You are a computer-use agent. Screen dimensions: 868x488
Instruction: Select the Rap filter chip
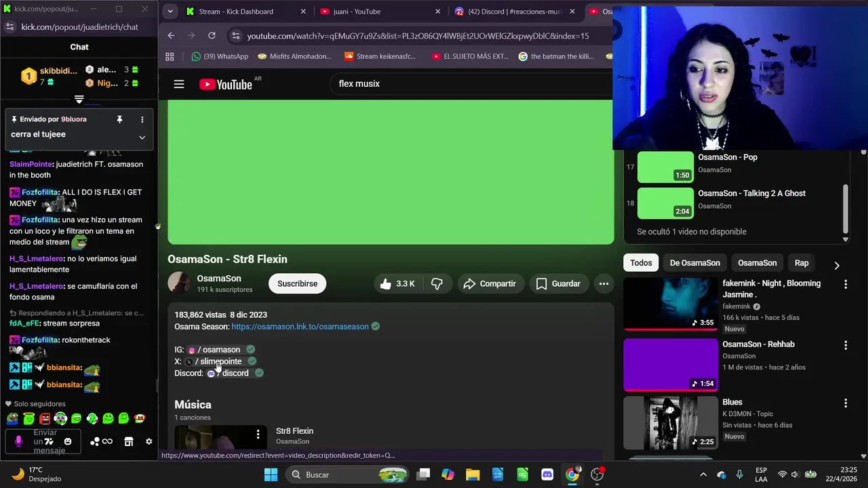tap(802, 263)
